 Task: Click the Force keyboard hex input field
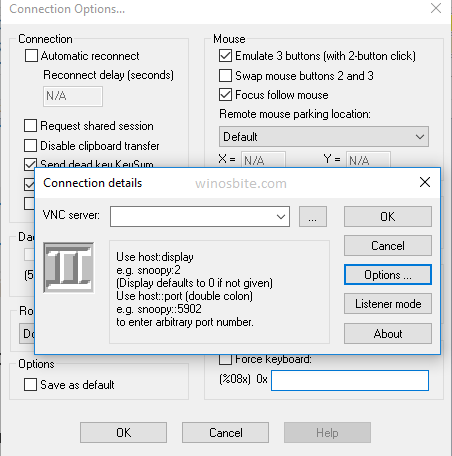[350, 380]
